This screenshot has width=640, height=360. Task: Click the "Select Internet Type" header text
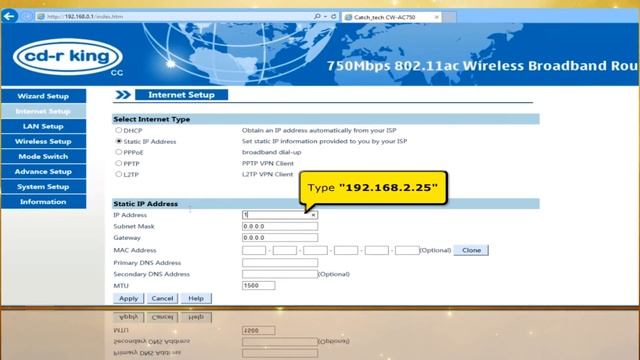(x=151, y=119)
